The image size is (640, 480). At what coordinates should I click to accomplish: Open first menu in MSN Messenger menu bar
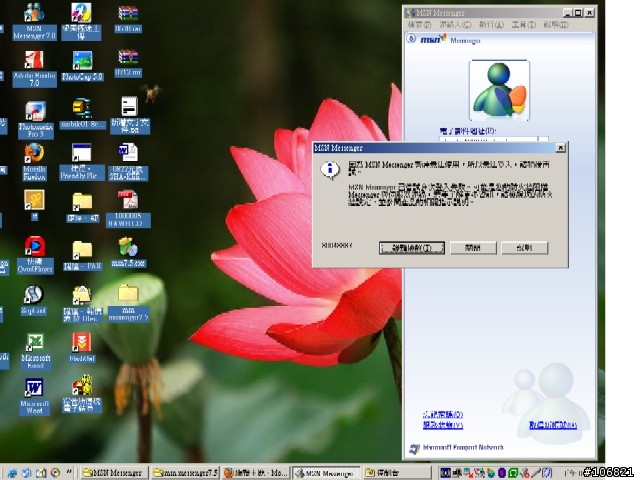(420, 24)
